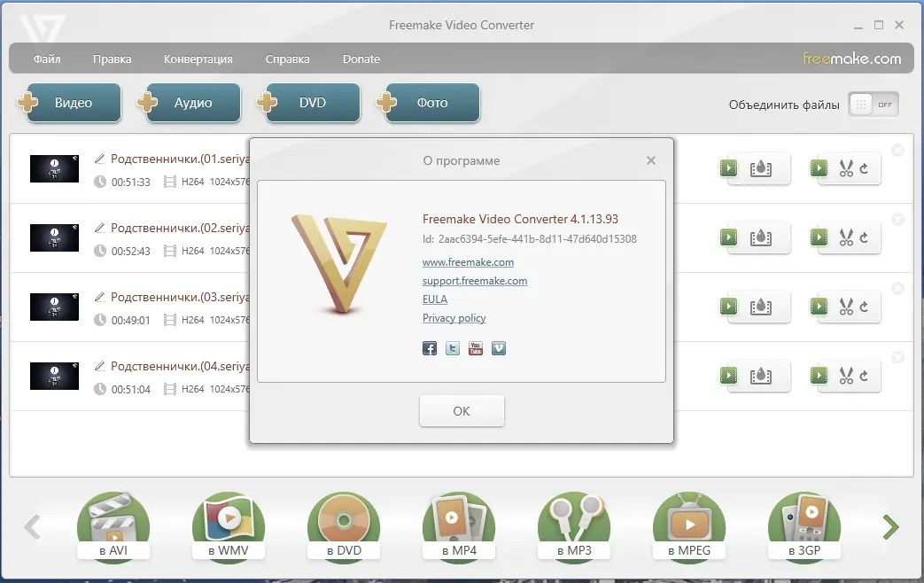Click the Donate menu item
The image size is (924, 583).
point(361,58)
